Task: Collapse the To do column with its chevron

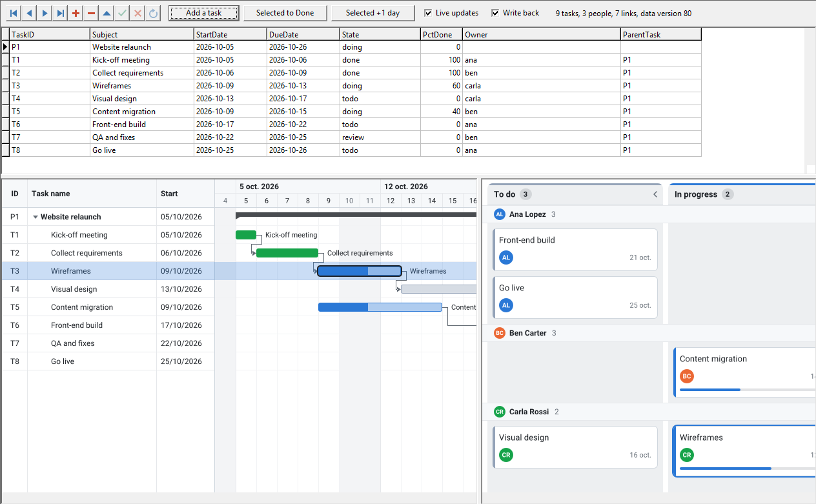Action: [655, 194]
